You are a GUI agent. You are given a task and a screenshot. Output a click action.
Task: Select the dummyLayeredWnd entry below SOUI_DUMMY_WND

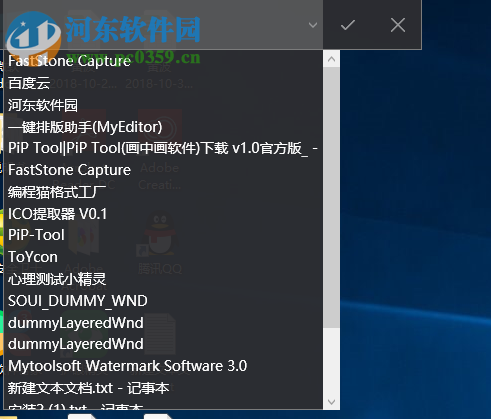tap(163, 323)
